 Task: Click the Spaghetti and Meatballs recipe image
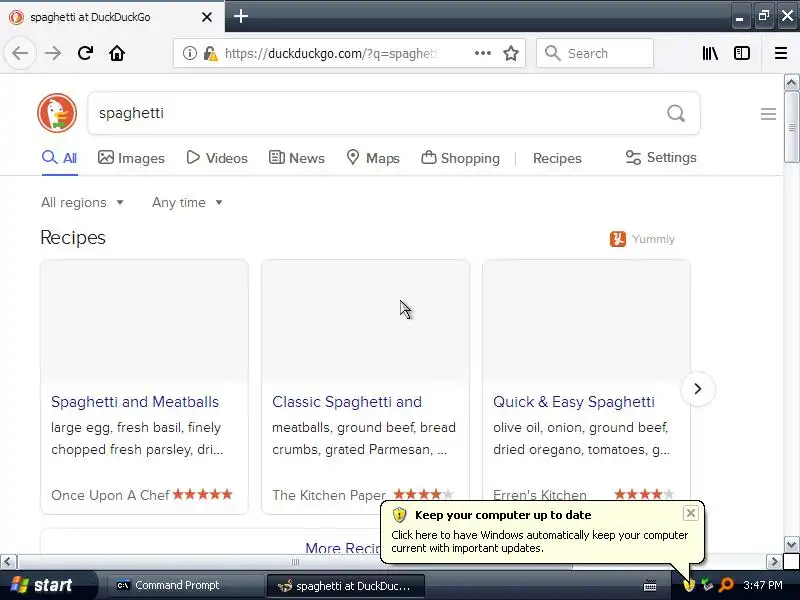click(144, 321)
